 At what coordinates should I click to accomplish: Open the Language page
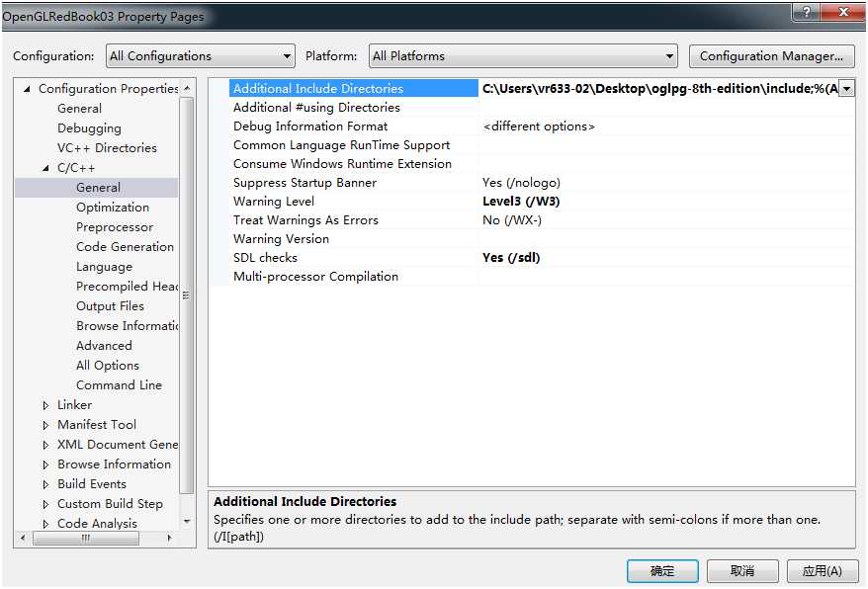point(104,267)
